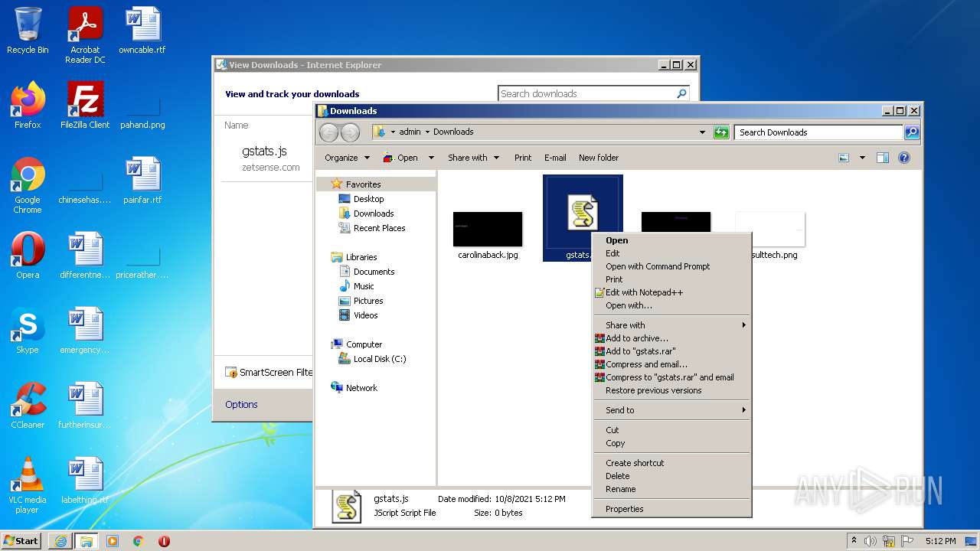Click Create shortcut menu entry
Viewport: 980px width, 551px height.
672,463
